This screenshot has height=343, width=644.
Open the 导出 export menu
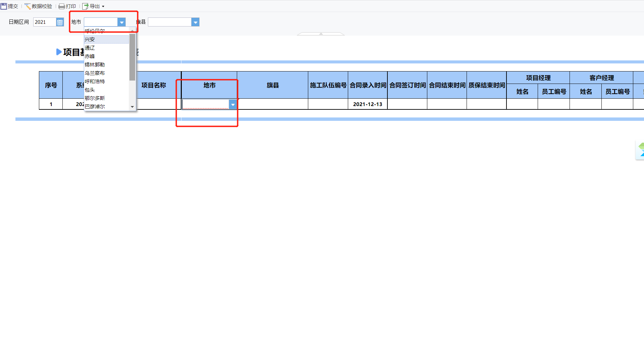click(94, 6)
